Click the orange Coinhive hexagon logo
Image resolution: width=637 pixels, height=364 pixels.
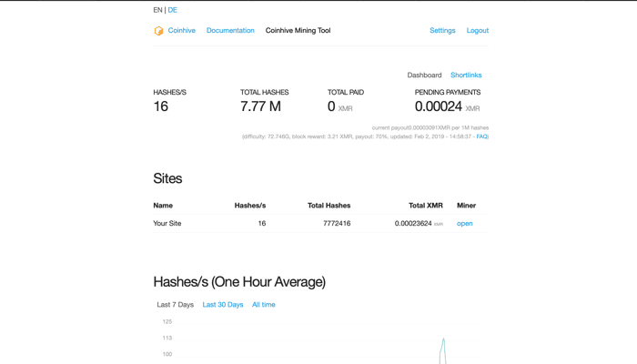[x=158, y=31]
